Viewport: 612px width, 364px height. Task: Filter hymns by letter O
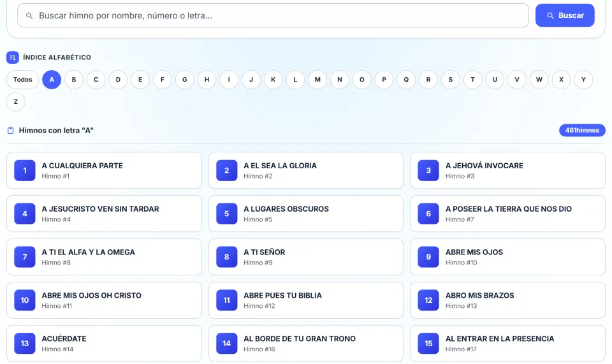coord(362,80)
